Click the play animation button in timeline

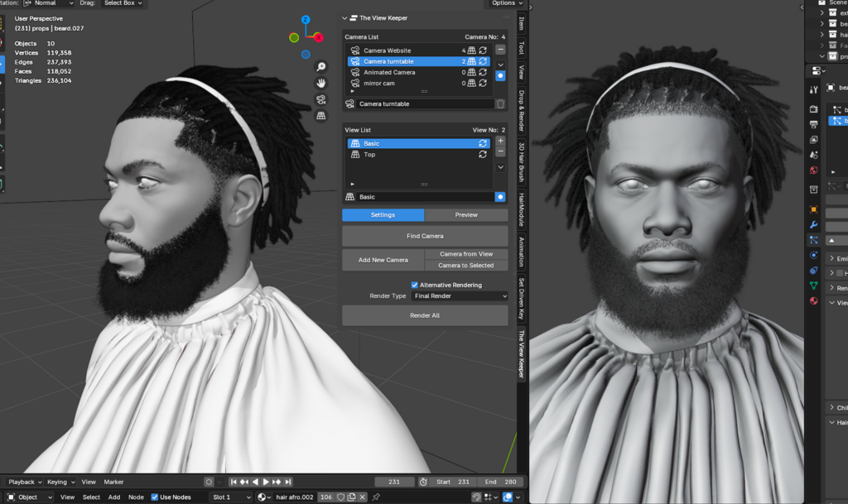point(266,482)
